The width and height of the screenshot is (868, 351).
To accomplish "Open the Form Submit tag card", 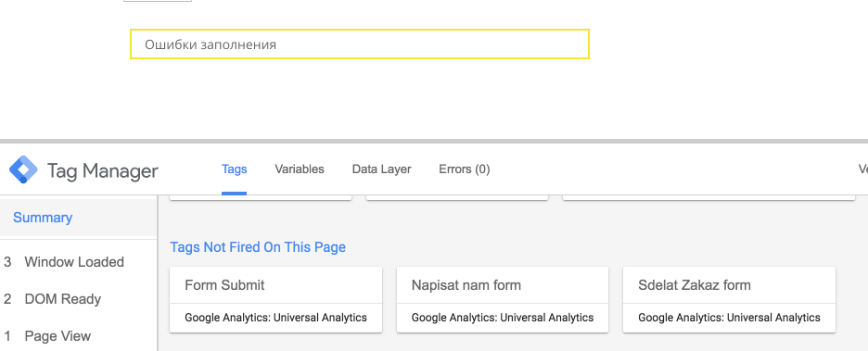I will tap(275, 299).
